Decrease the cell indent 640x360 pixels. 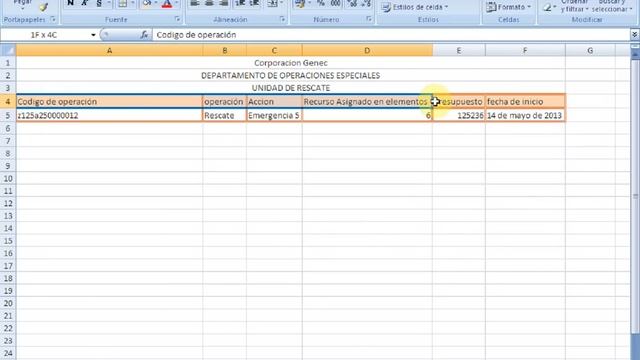(240, 4)
